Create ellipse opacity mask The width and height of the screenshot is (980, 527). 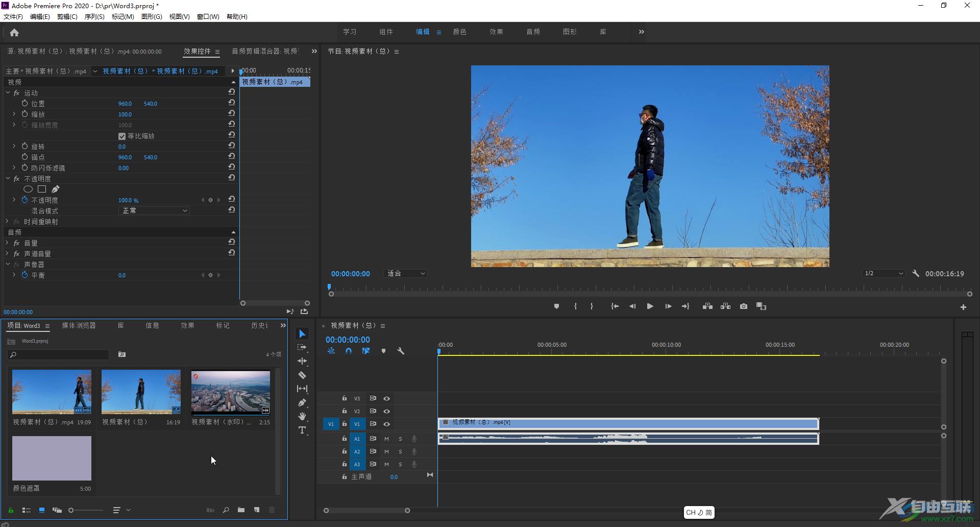[x=28, y=189]
